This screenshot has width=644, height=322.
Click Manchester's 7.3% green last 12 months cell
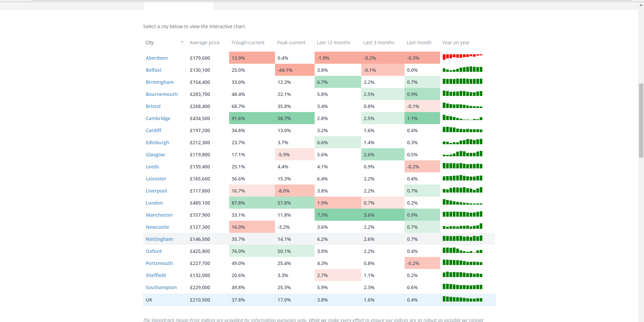pyautogui.click(x=337, y=215)
